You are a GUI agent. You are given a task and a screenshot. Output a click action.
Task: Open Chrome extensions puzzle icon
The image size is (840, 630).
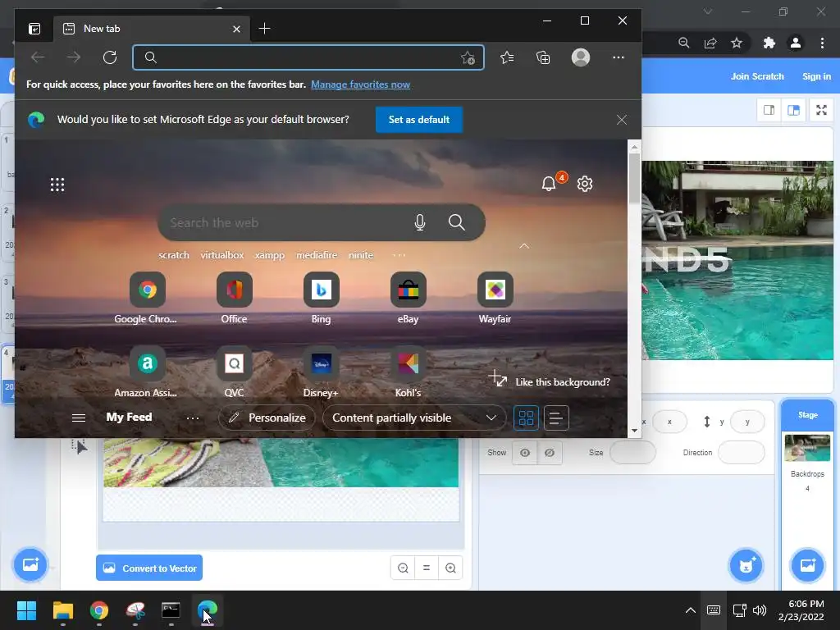[x=769, y=43]
